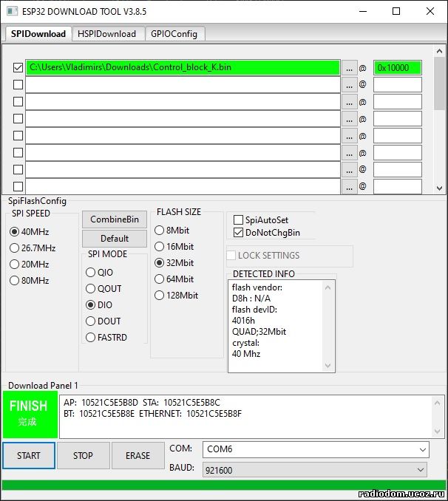Image resolution: width=448 pixels, height=501 pixels.
Task: Click the second row file path field
Action: point(183,85)
